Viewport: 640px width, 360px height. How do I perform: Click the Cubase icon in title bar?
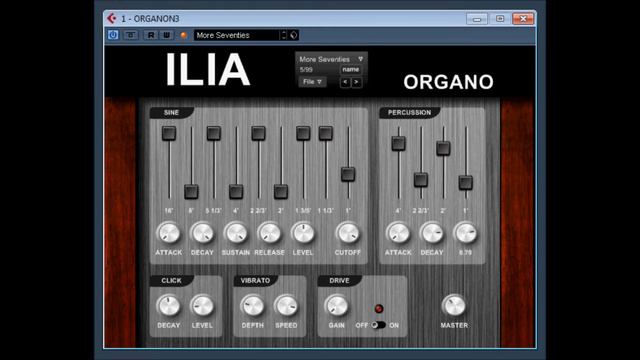click(111, 18)
